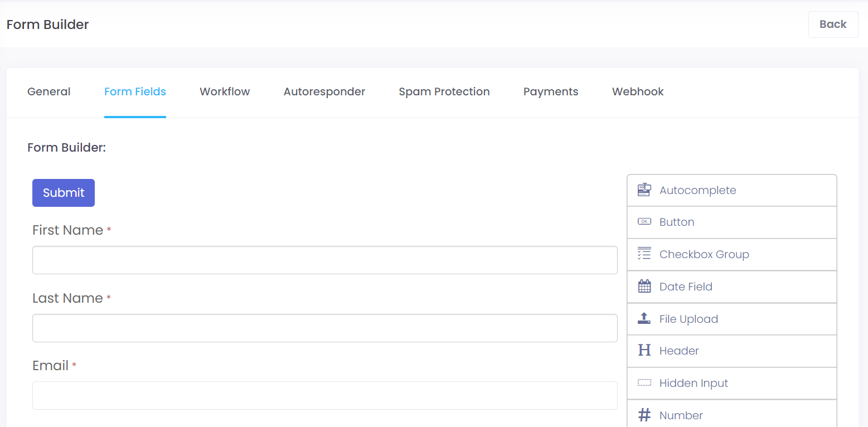Viewport: 868px width, 427px height.
Task: Focus the Last Name text field
Action: point(324,328)
